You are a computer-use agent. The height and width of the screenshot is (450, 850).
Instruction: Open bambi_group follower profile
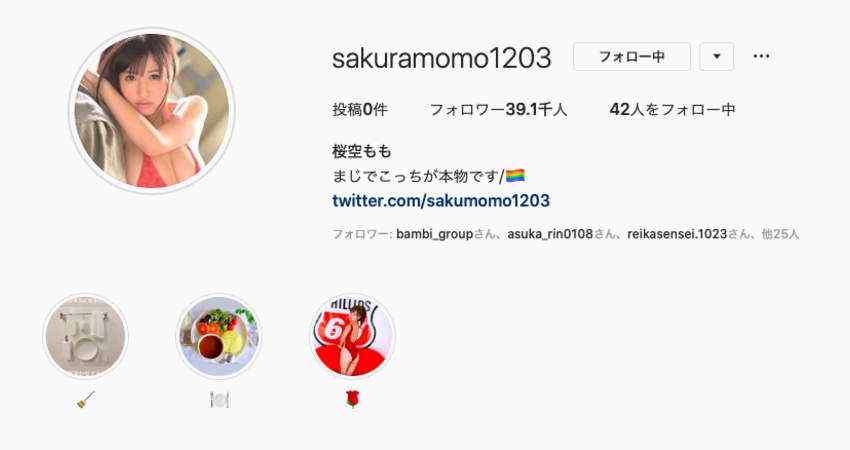coord(435,234)
